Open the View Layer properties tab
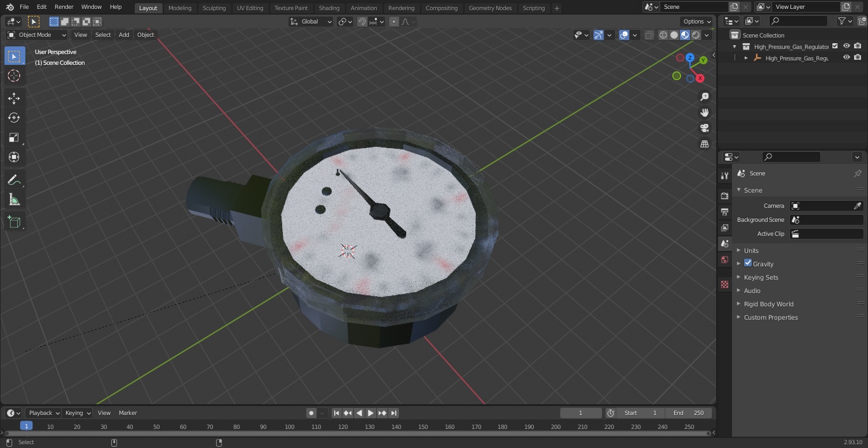The height and width of the screenshot is (448, 868). (724, 227)
